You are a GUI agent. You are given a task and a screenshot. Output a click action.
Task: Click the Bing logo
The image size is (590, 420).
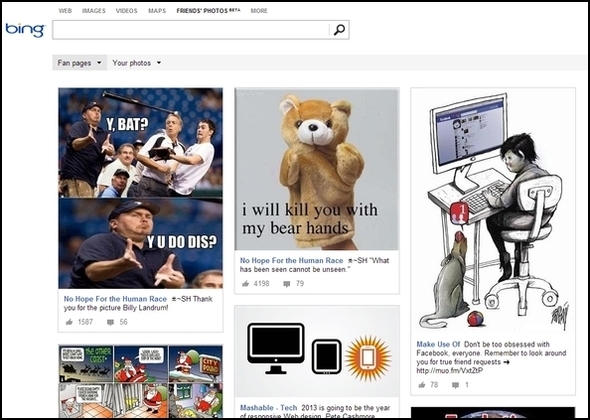pyautogui.click(x=25, y=30)
